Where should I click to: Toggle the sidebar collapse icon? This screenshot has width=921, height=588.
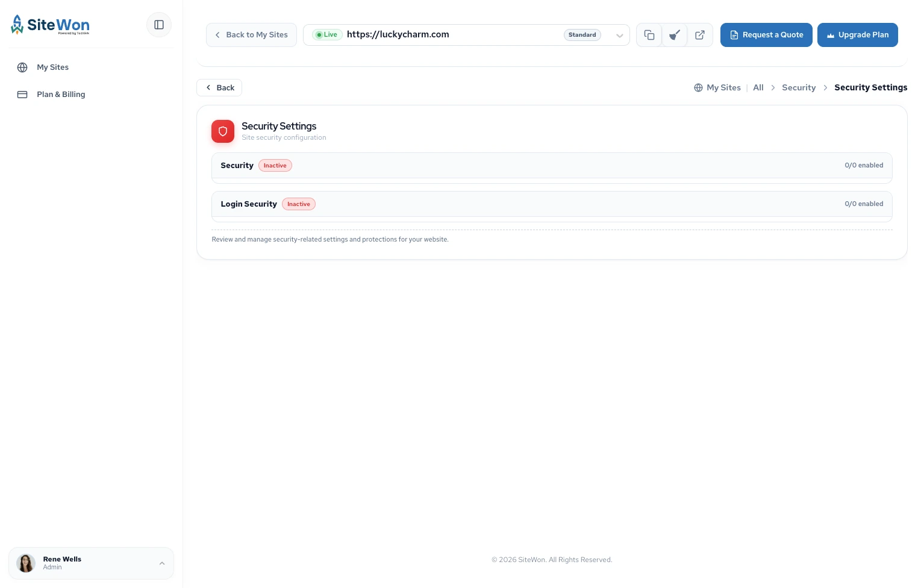[159, 25]
